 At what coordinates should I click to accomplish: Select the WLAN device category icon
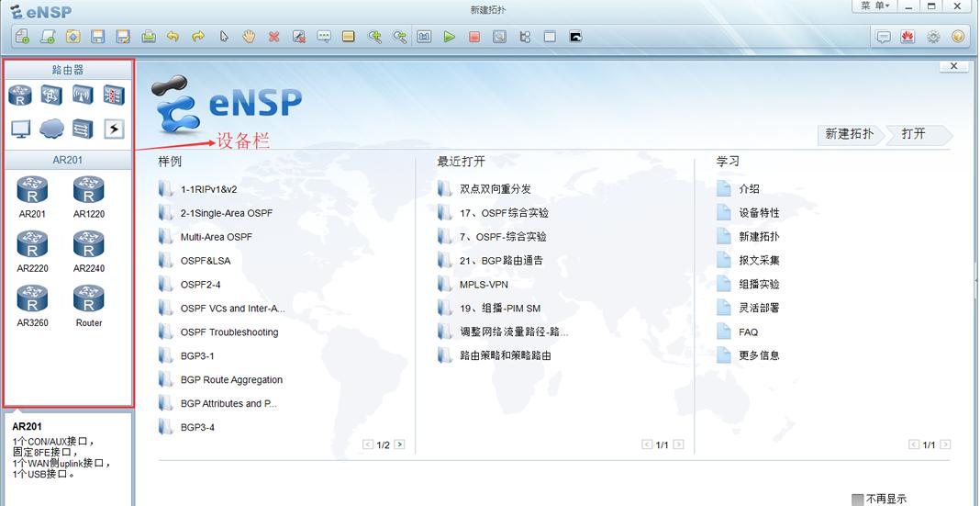[83, 96]
